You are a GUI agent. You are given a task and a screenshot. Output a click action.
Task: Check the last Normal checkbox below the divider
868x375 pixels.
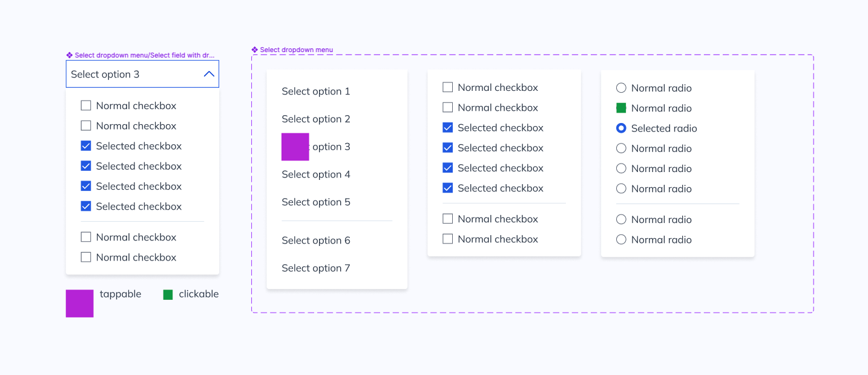point(86,257)
